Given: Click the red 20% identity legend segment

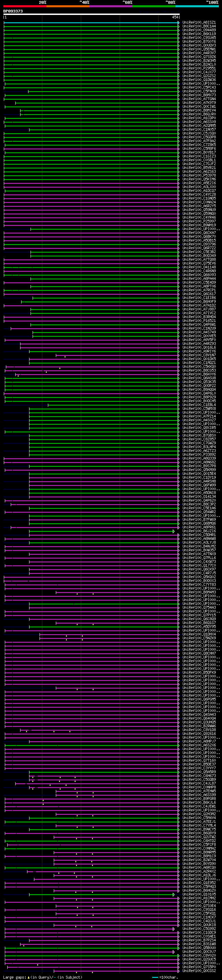Looking at the screenshot, I should [25, 6].
